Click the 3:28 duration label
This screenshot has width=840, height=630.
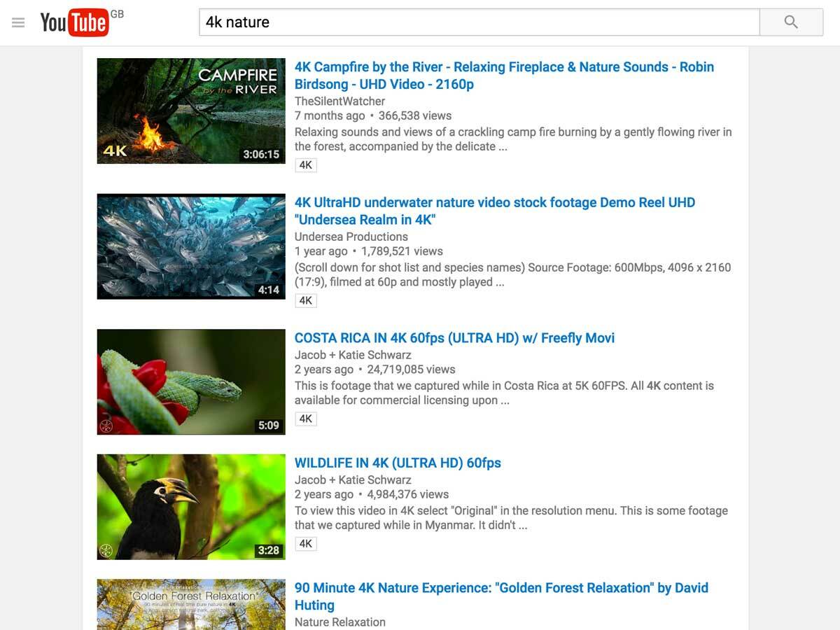click(269, 550)
